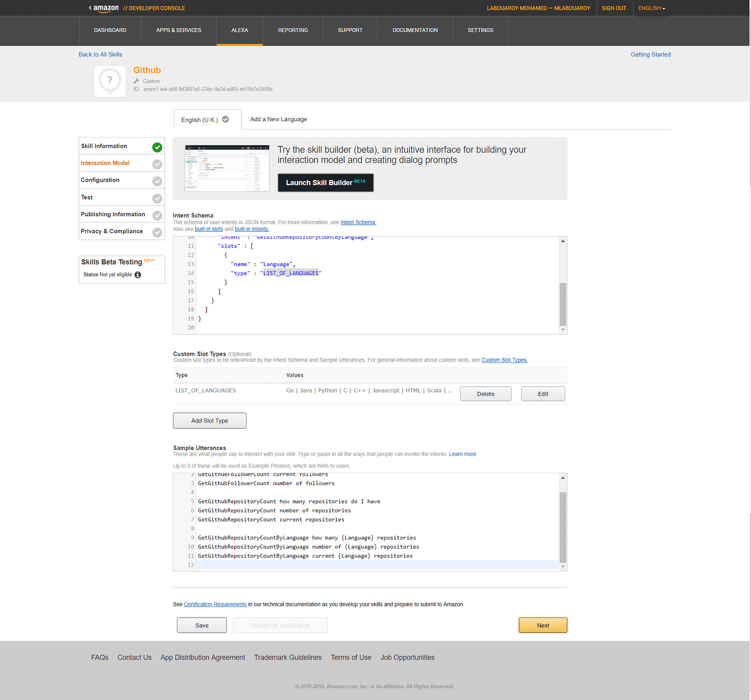The height and width of the screenshot is (700, 751).
Task: Select the English (U.K.) language tab
Action: [x=207, y=120]
